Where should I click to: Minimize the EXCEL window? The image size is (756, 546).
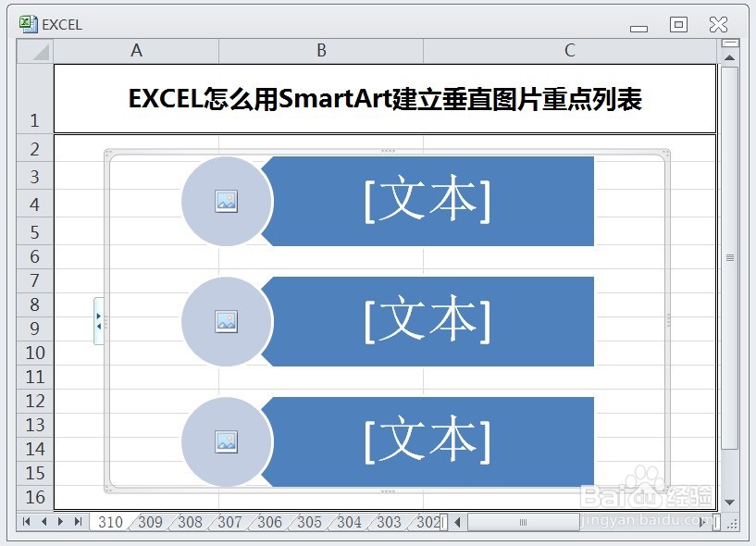coord(638,29)
